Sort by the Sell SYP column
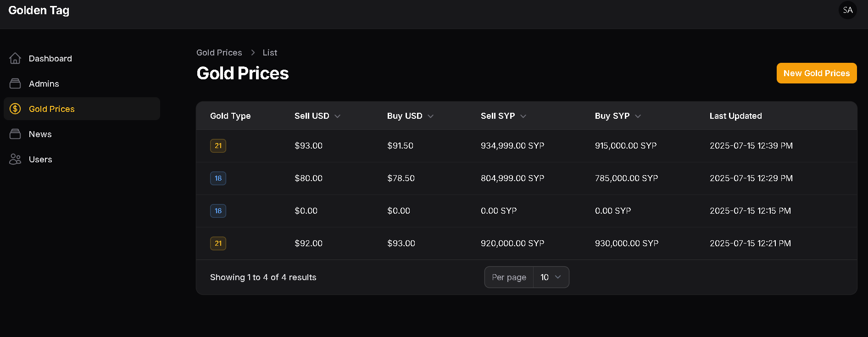The height and width of the screenshot is (337, 868). tap(503, 116)
